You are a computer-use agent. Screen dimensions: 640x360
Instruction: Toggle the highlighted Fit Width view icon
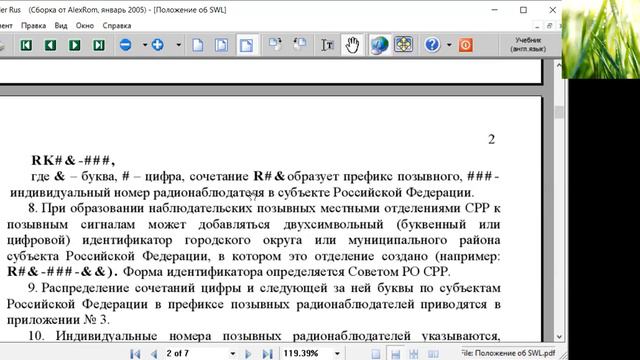click(247, 45)
